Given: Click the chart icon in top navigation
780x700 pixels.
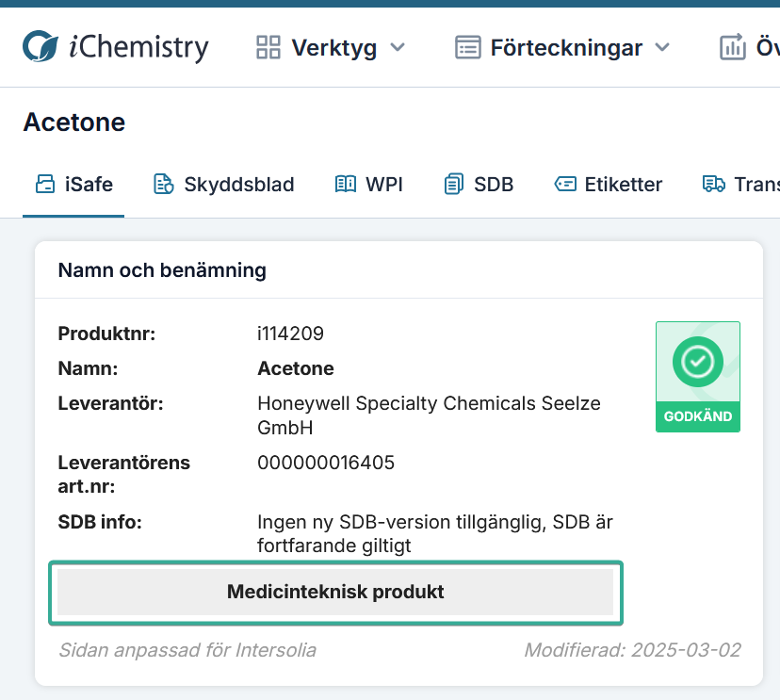Looking at the screenshot, I should click(733, 47).
